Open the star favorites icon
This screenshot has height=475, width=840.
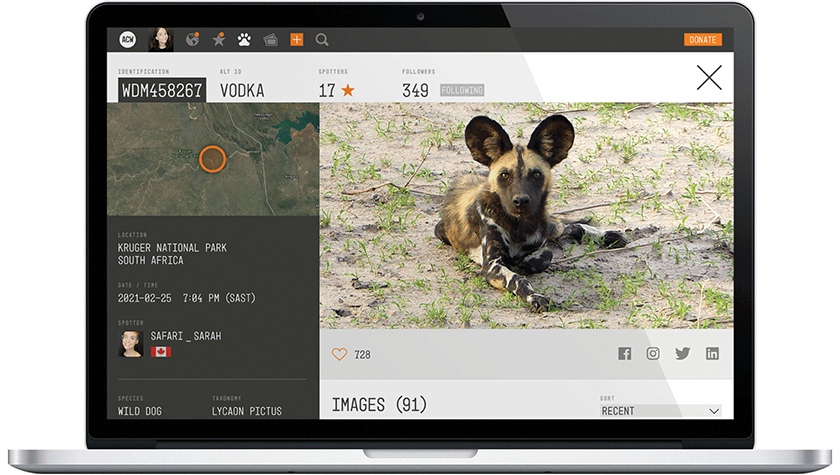(219, 39)
